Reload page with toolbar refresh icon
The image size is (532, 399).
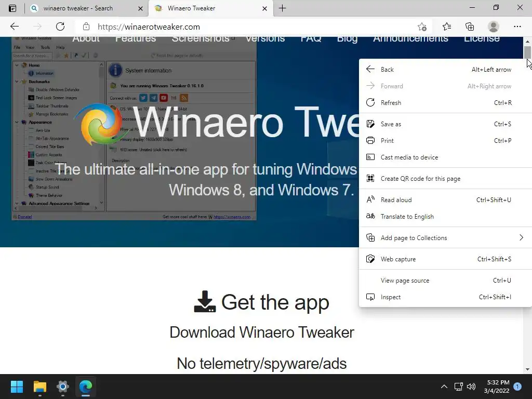pyautogui.click(x=60, y=26)
